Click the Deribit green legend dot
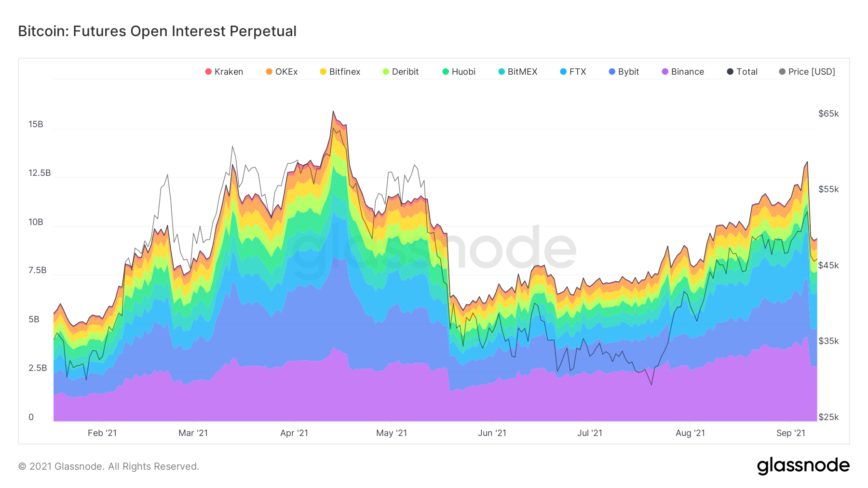This screenshot has width=868, height=488. 386,72
